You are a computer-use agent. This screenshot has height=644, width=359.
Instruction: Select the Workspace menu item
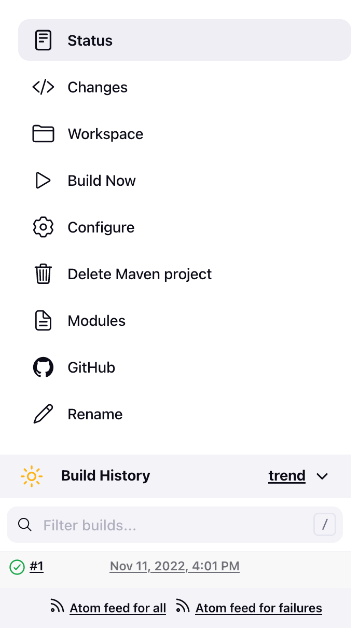(105, 134)
